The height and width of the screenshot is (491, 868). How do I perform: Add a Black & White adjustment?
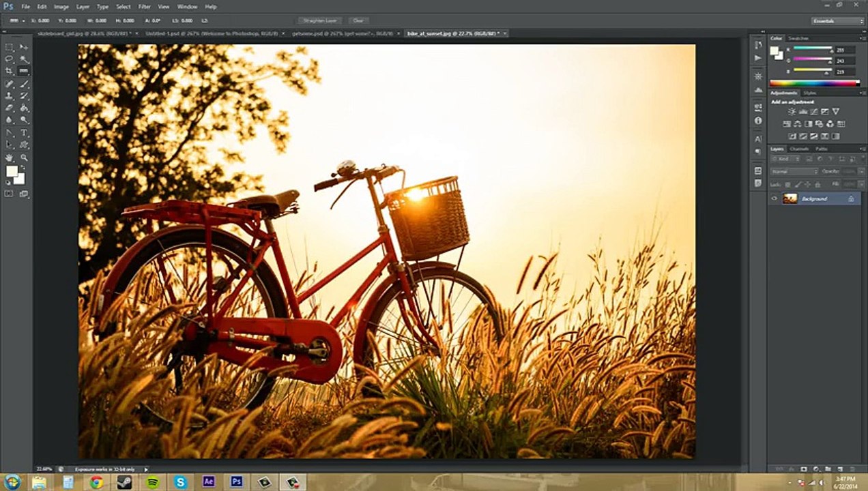(809, 124)
